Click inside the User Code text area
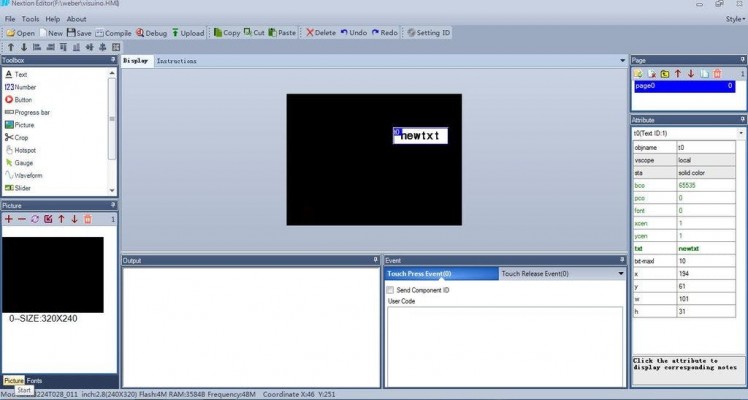Screen dimensions: 748x400 (505, 346)
